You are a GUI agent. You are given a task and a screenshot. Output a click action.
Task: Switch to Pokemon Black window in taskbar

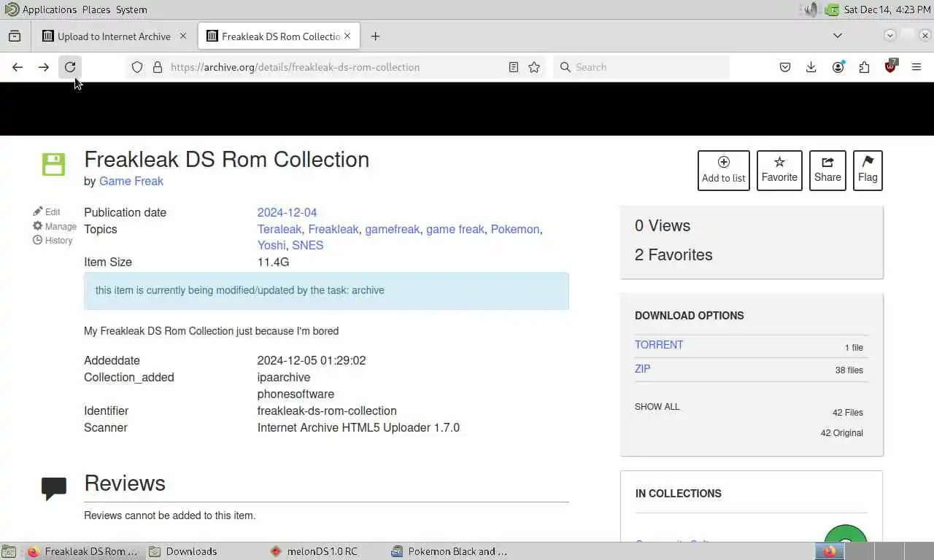click(x=449, y=551)
